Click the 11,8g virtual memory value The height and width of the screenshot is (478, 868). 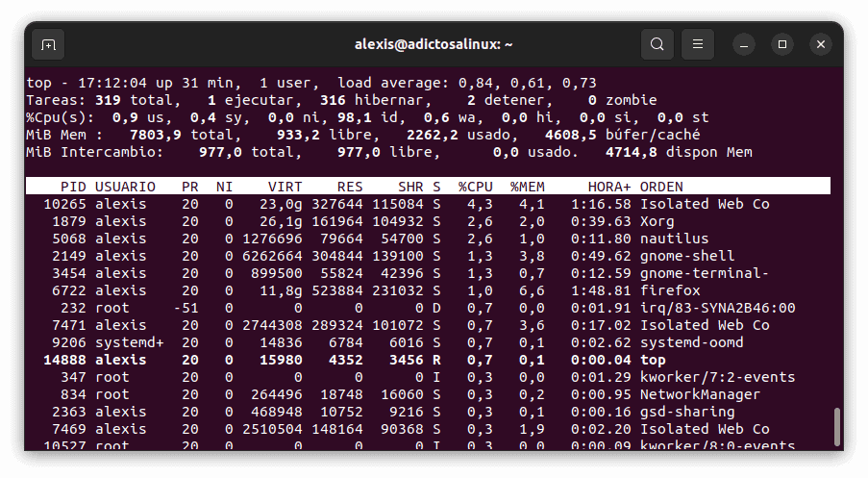[x=281, y=290]
